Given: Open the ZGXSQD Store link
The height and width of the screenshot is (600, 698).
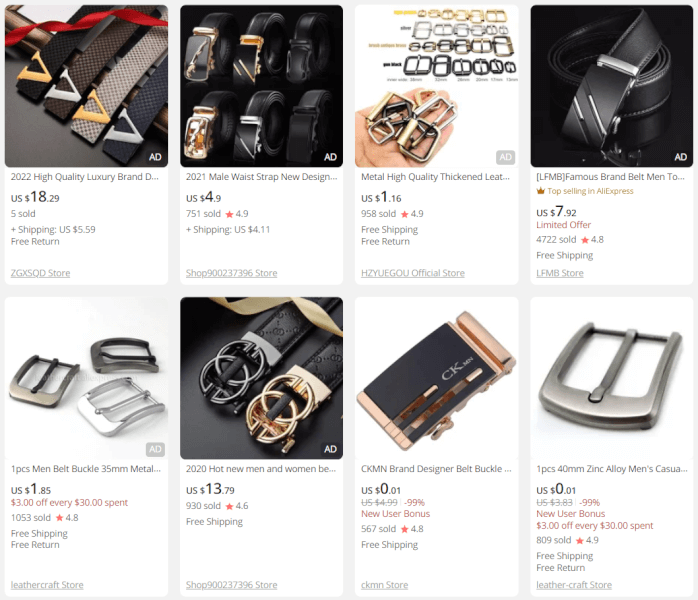Looking at the screenshot, I should click(x=41, y=273).
